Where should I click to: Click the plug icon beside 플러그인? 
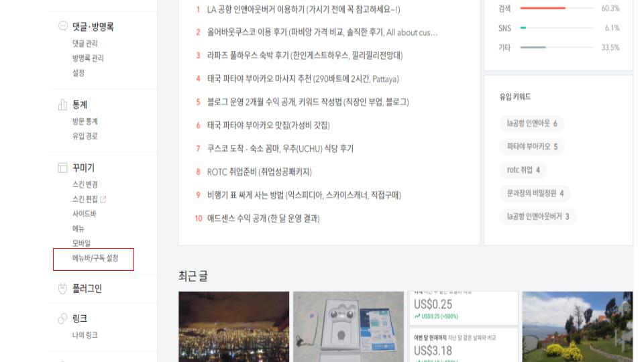62,288
